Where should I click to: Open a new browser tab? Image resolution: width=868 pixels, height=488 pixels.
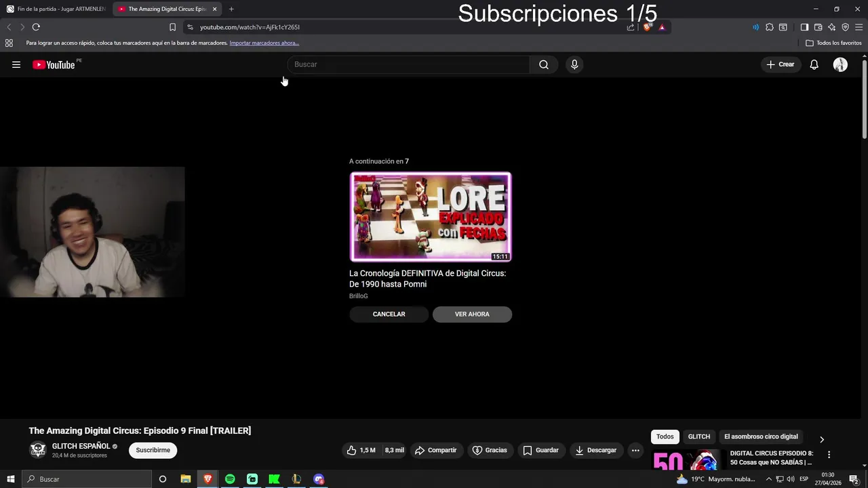231,9
